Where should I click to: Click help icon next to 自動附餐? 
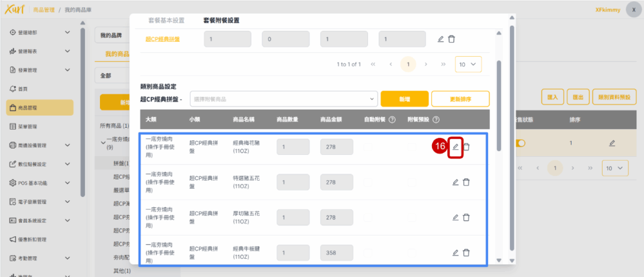[392, 120]
